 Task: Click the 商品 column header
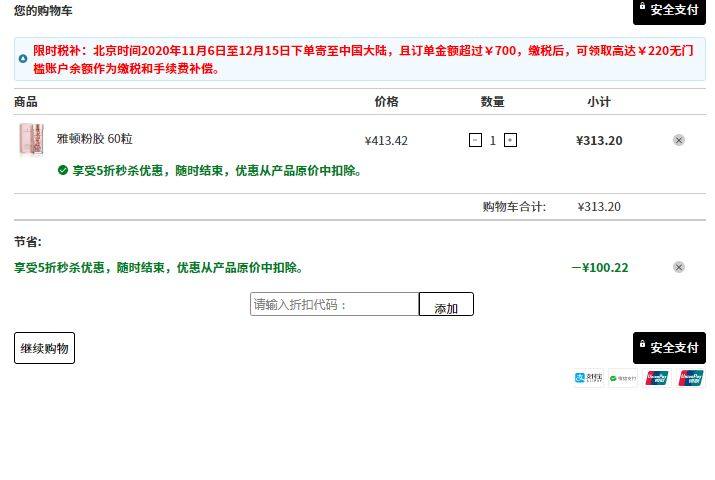click(x=26, y=102)
